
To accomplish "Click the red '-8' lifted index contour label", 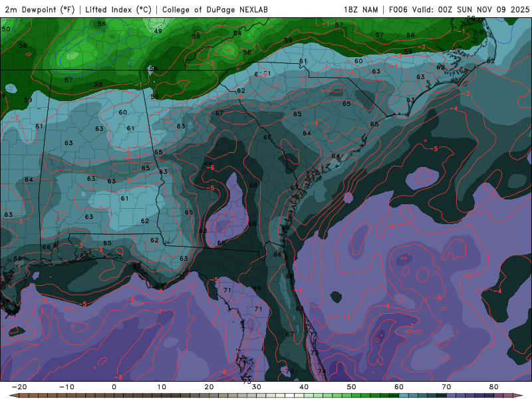I will tap(118, 377).
